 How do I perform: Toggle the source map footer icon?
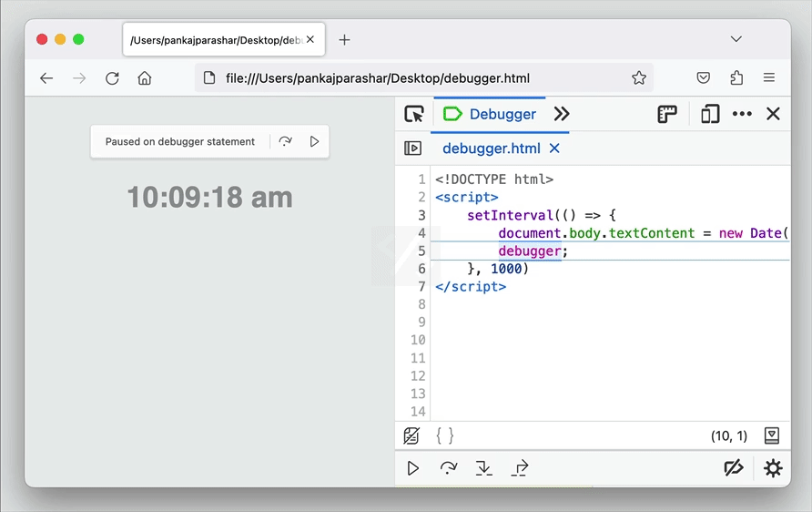coord(772,435)
